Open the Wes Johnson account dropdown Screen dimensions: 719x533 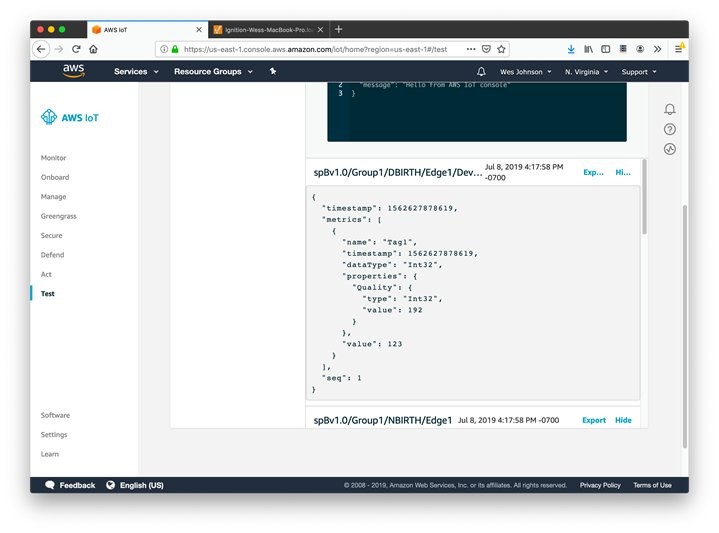tap(525, 72)
